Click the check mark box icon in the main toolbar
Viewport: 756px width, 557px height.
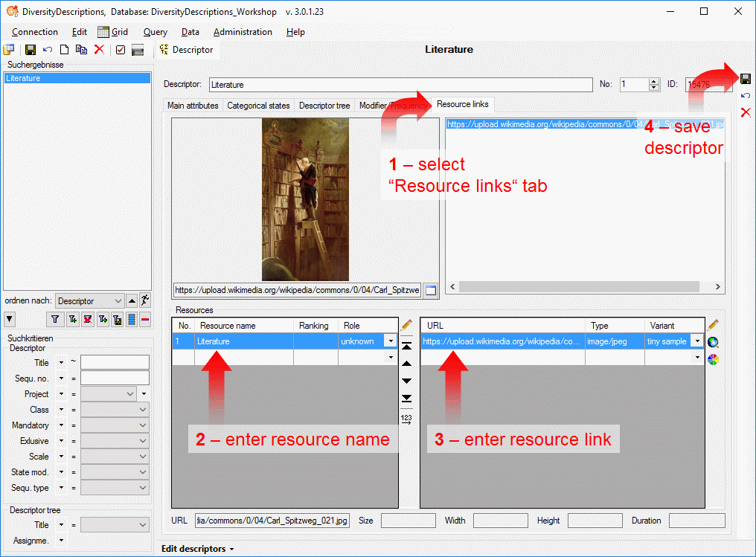pyautogui.click(x=121, y=50)
